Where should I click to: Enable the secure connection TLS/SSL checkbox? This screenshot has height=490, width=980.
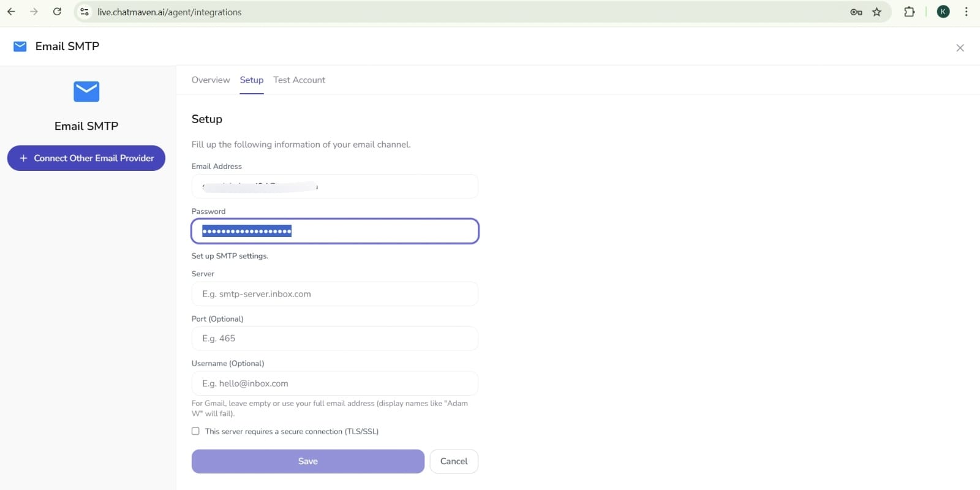coord(195,431)
